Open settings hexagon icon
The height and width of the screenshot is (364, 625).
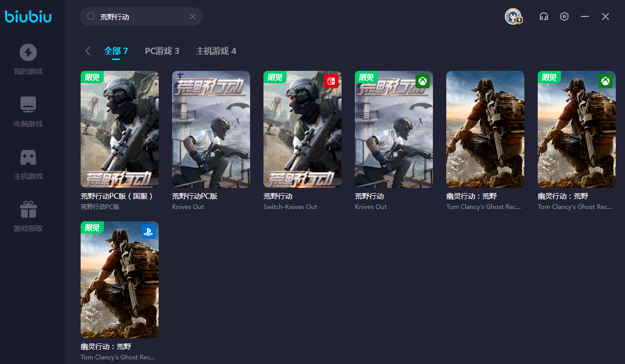(x=564, y=16)
